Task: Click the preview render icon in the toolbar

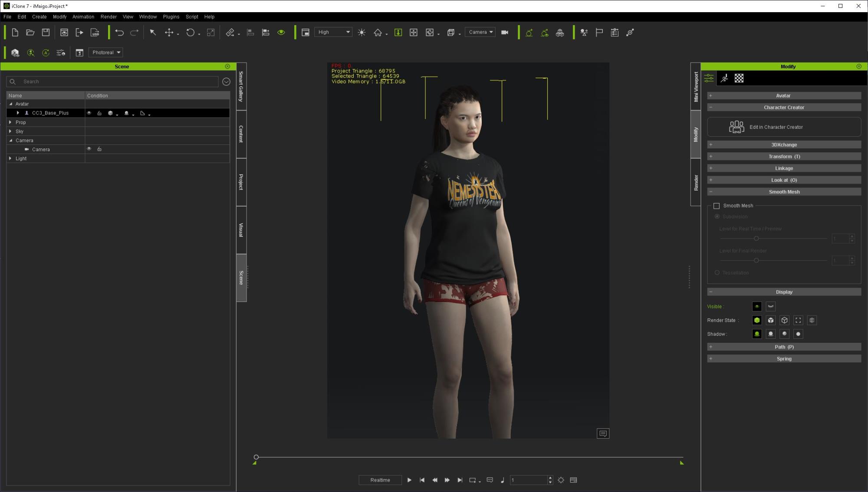Action: click(64, 33)
